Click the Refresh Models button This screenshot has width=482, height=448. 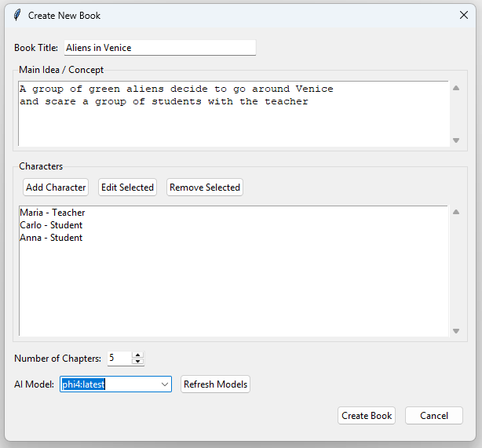215,384
